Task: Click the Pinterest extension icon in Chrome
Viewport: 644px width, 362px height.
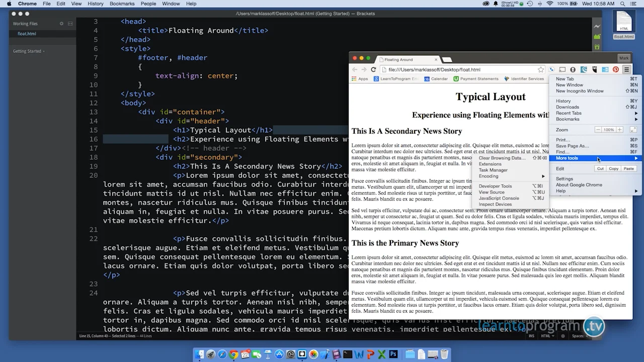Action: [616, 70]
